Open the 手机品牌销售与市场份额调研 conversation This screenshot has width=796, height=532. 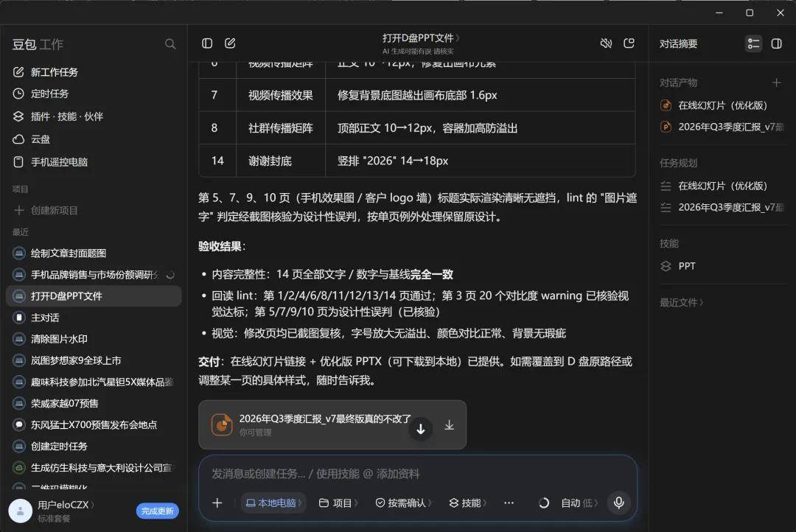pyautogui.click(x=94, y=275)
